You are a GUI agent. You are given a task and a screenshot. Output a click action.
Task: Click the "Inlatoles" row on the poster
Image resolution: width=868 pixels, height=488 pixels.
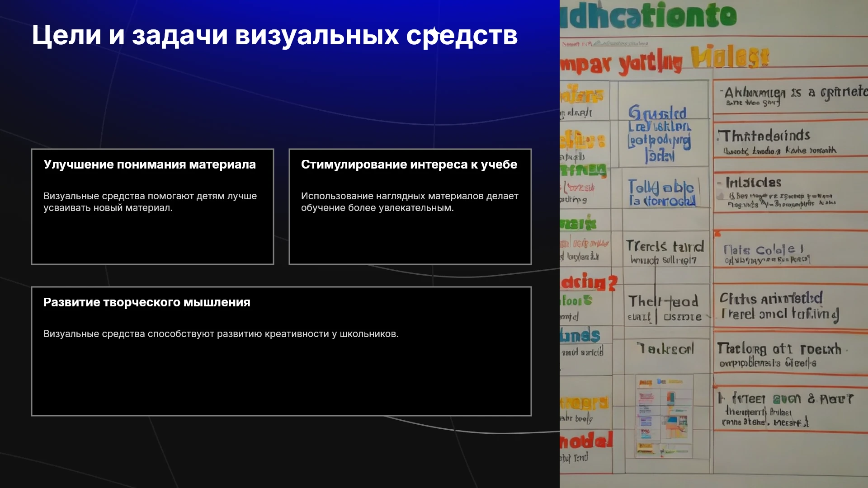click(777, 193)
